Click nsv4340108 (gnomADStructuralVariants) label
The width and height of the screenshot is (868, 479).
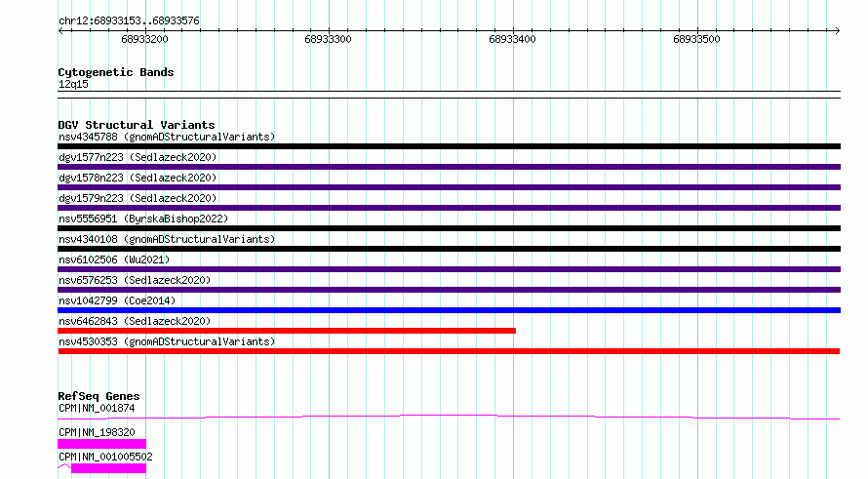point(167,239)
